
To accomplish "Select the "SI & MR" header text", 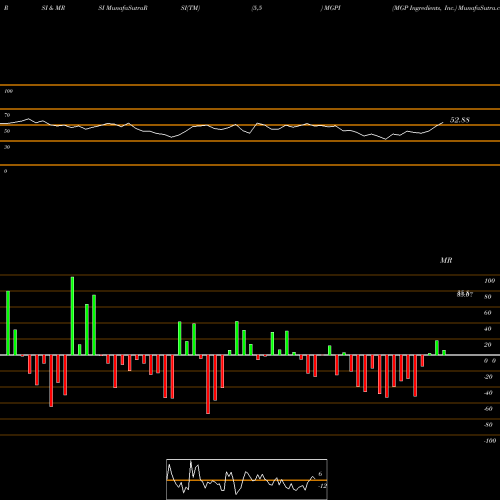I will 53,8.
